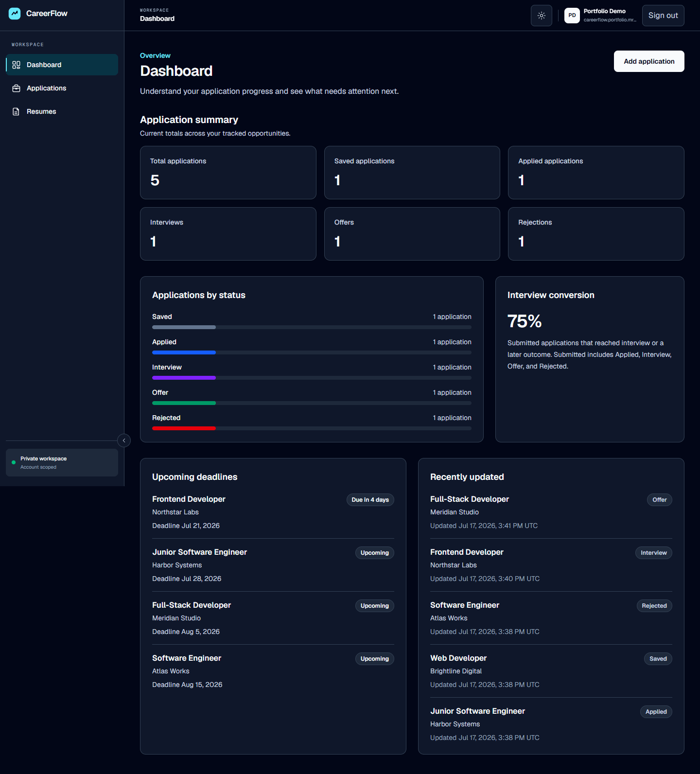Click the Upcoming deadlines heading
This screenshot has width=700, height=774.
(x=194, y=477)
